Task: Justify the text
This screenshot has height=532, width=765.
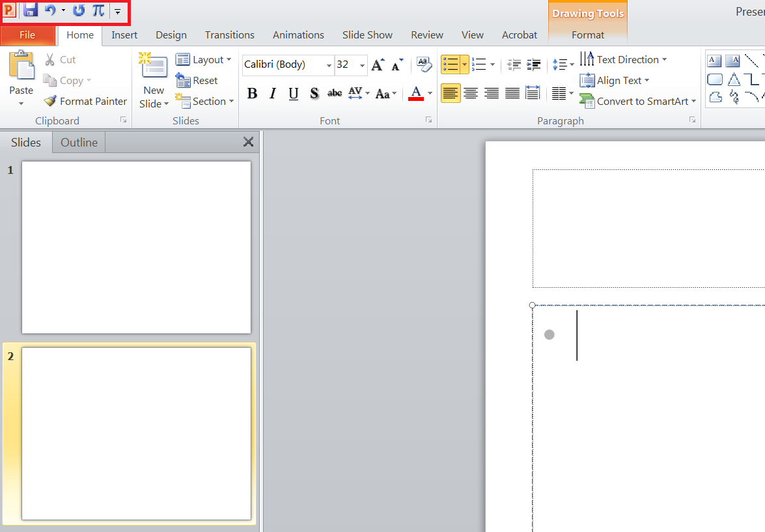Action: [512, 93]
